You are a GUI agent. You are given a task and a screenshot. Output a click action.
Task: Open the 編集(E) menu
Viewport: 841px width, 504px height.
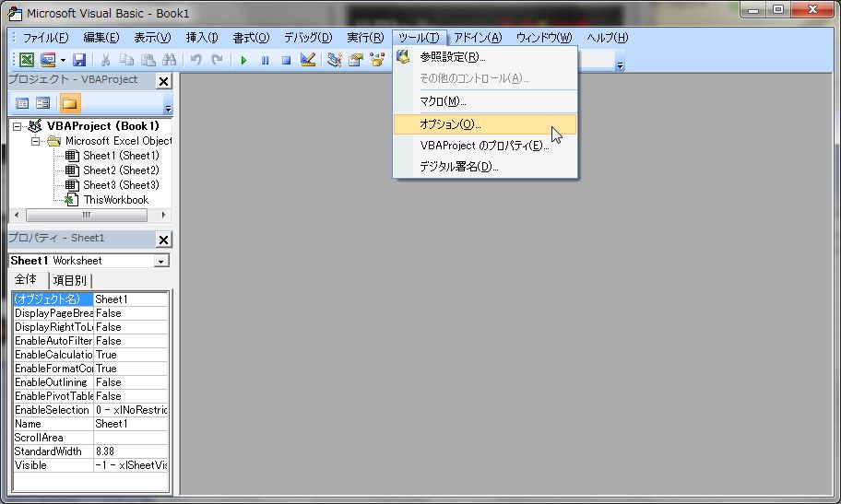click(101, 38)
